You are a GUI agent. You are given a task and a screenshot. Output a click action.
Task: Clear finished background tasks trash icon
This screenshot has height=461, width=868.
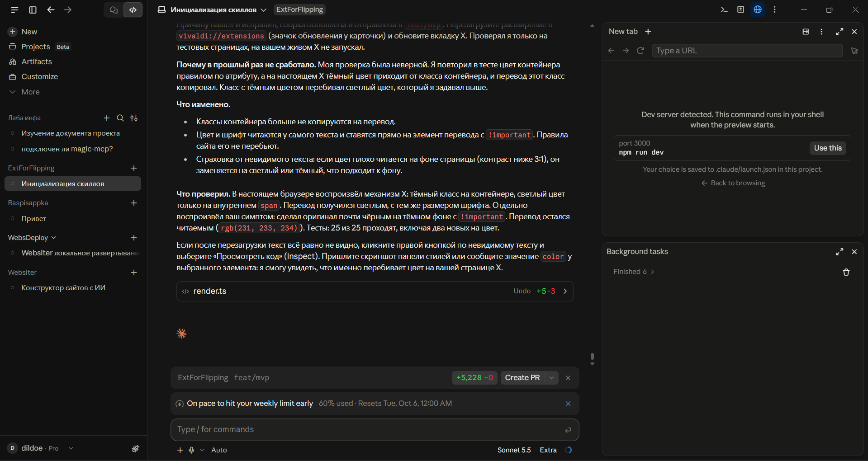tap(846, 272)
